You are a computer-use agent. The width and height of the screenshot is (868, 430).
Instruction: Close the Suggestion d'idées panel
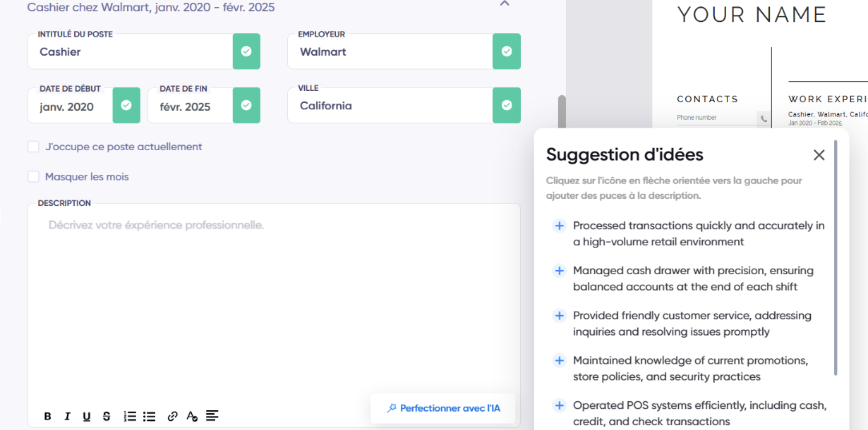coord(819,155)
